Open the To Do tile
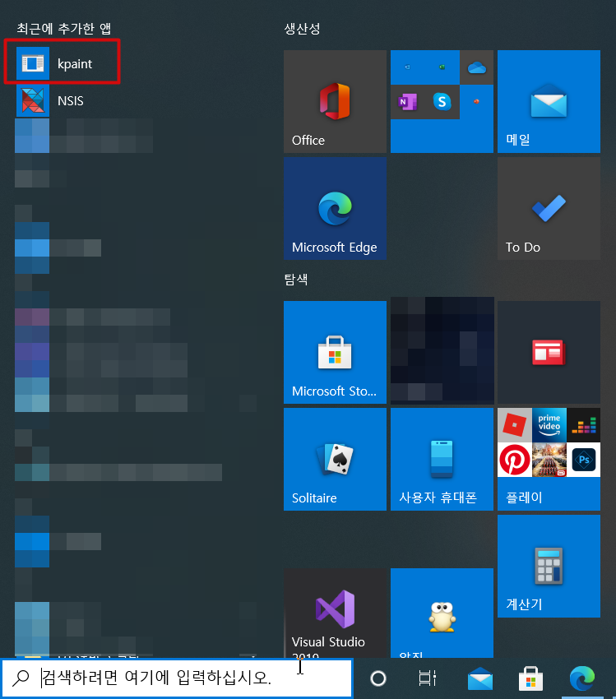 [549, 209]
